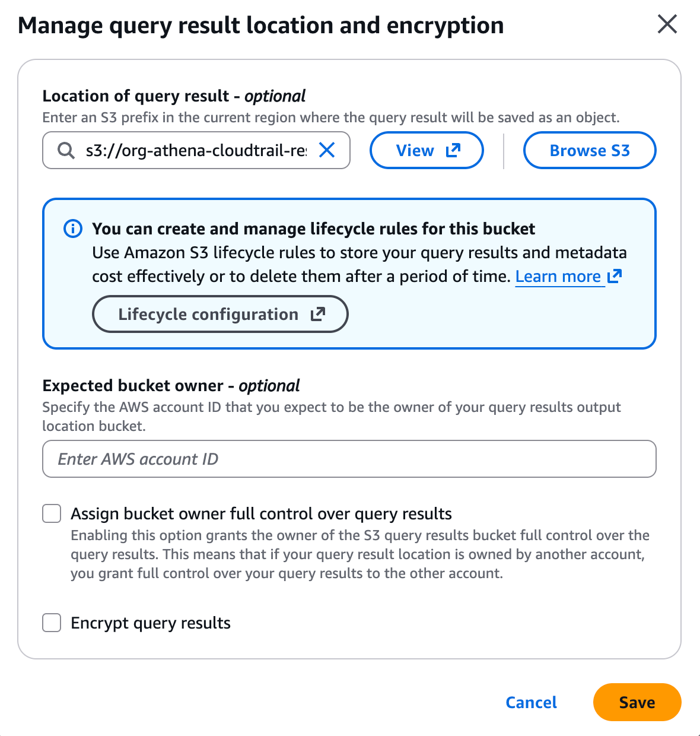Tick the Assign bucket owner full control checkbox

point(52,513)
